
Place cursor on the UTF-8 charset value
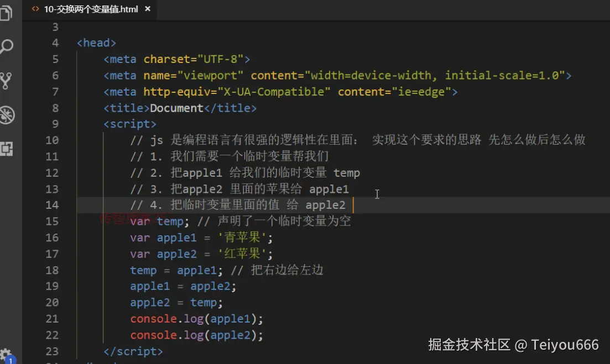coord(224,59)
